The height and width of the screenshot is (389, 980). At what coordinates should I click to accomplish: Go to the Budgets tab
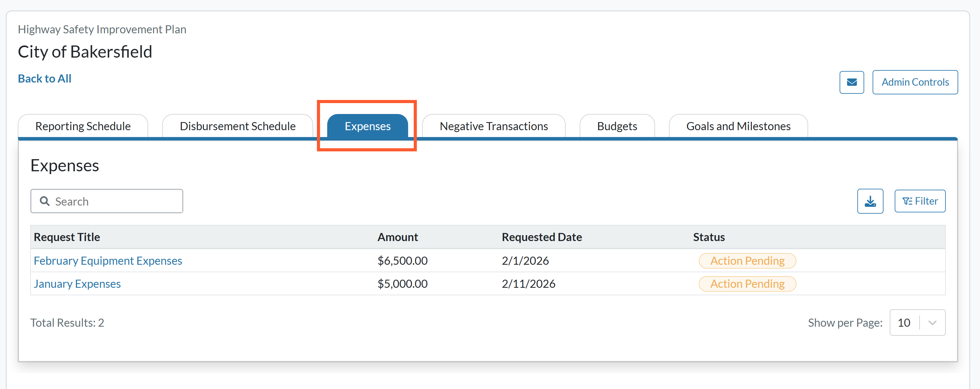(x=617, y=126)
